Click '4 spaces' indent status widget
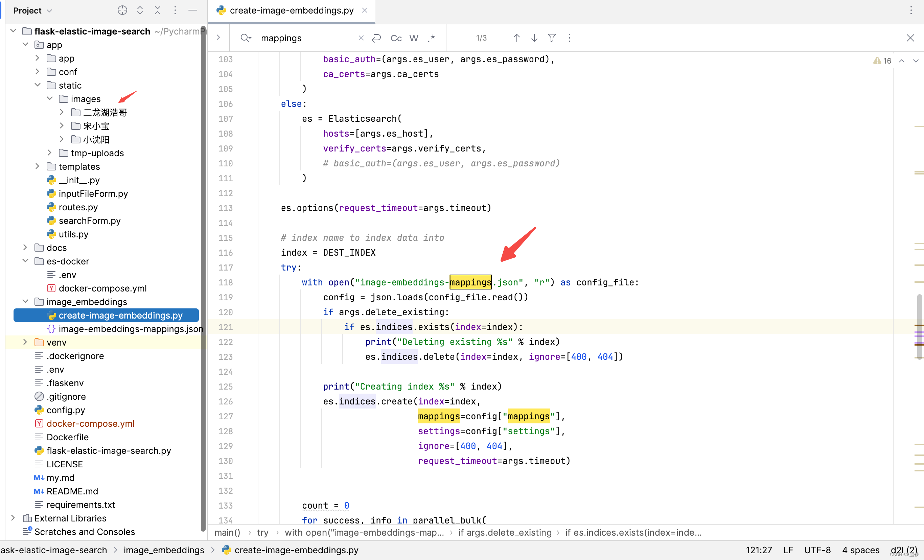This screenshot has width=924, height=560. [861, 550]
